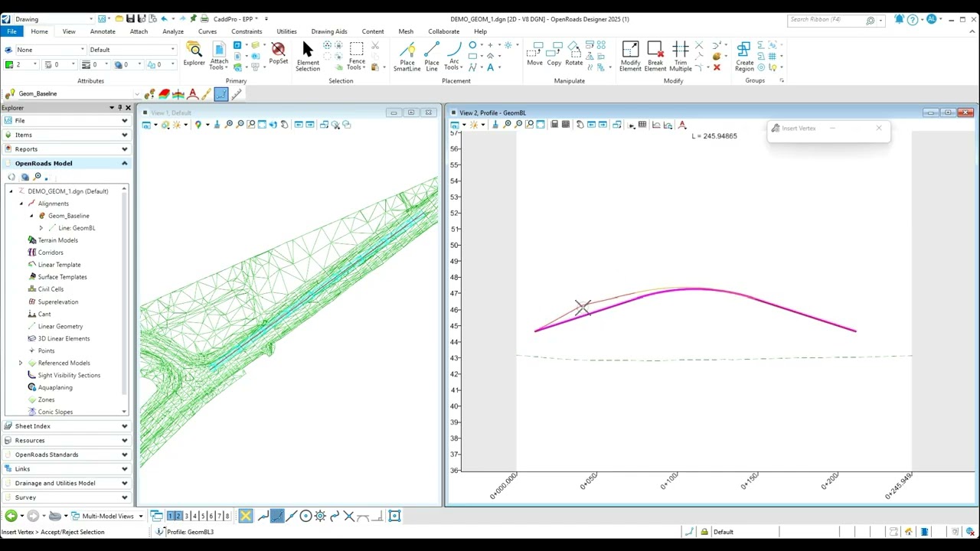Click the Undo arrow in the quick access bar
The image size is (980, 551).
pyautogui.click(x=163, y=18)
